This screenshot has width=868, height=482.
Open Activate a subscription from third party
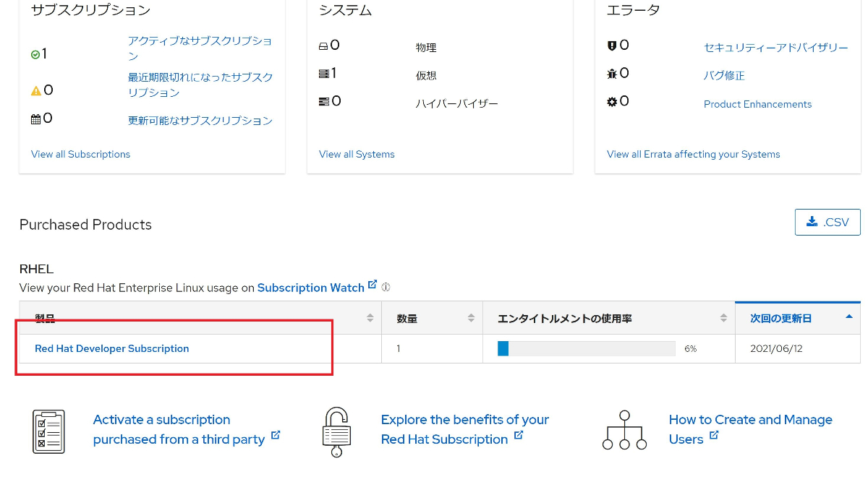click(x=186, y=429)
